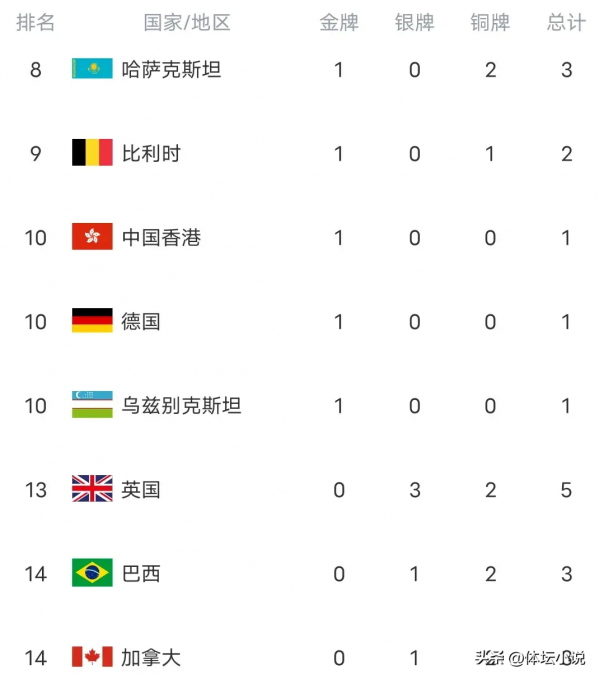This screenshot has height=679, width=600.
Task: Click the Kazakhstan flag icon
Action: click(92, 69)
